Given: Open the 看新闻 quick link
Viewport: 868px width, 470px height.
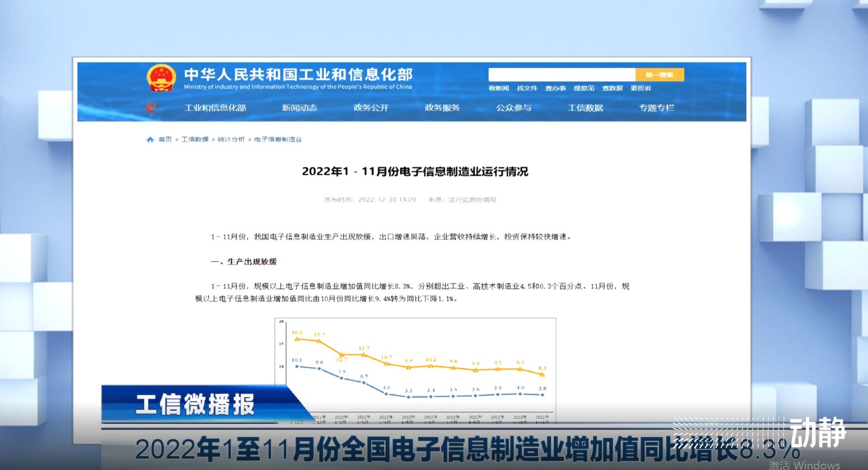Looking at the screenshot, I should click(x=498, y=88).
